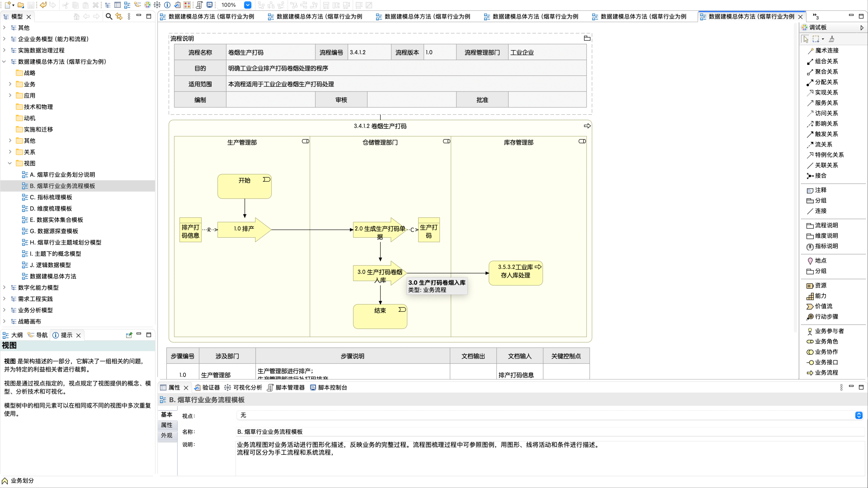Select 分配关系 tool in palette
The width and height of the screenshot is (868, 488).
click(822, 82)
